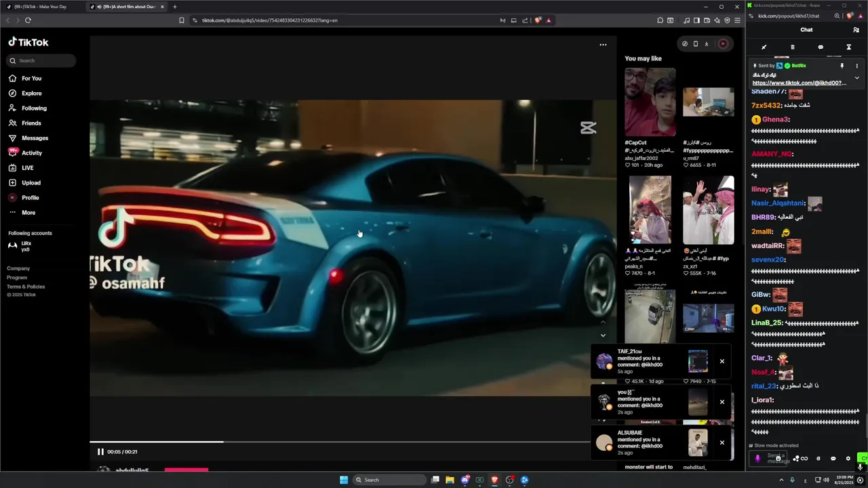The width and height of the screenshot is (868, 488).
Task: Reload the TikTok page
Action: [x=28, y=20]
